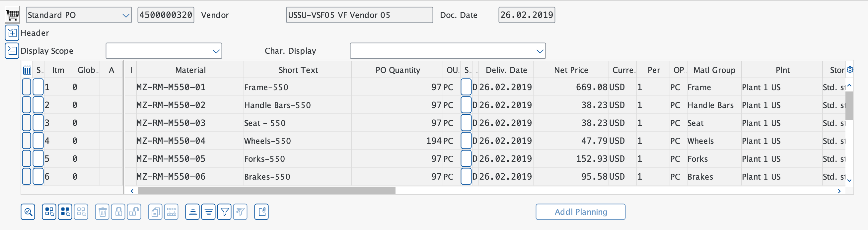Click the sort ascending icon
Screen dimensions: 868x230
point(192,212)
